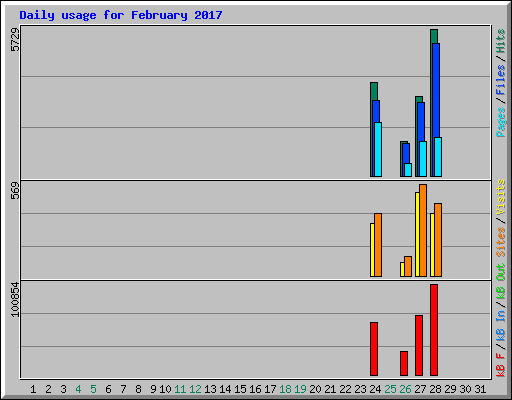This screenshot has width=512, height=400.
Task: Click day 22 on the x-axis
Action: click(x=345, y=389)
